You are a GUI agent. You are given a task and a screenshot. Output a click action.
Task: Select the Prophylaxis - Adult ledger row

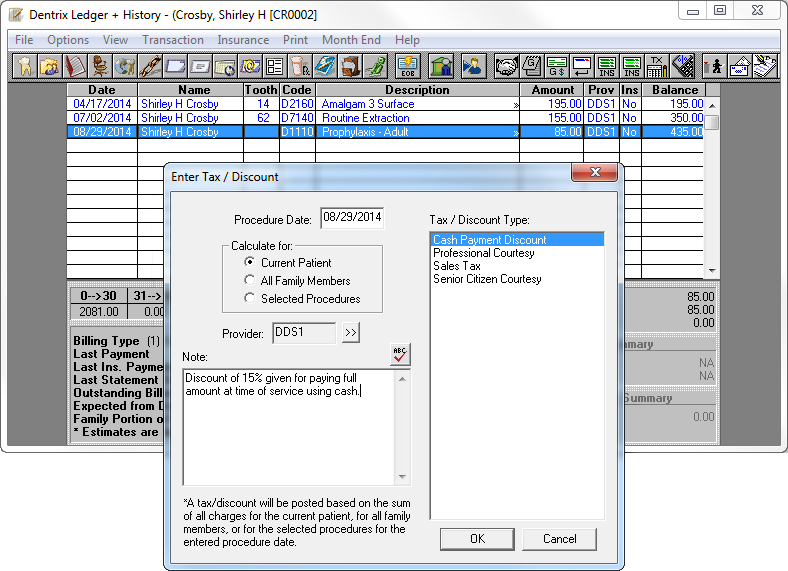pos(385,132)
